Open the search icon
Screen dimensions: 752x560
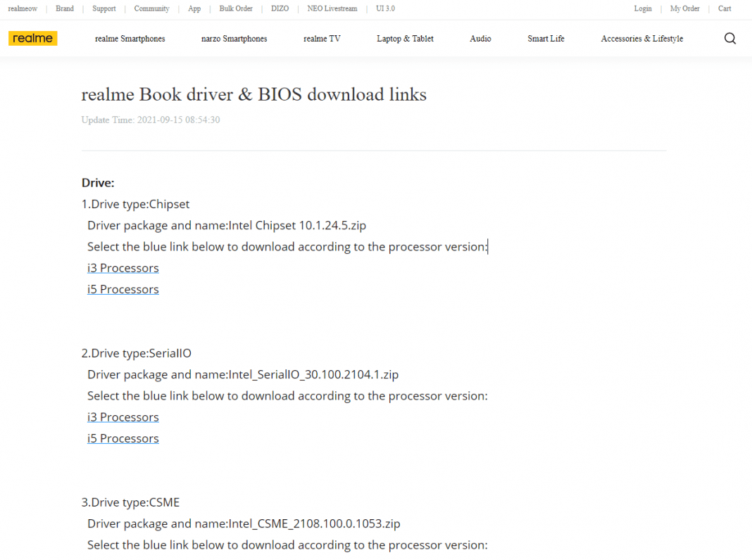[730, 39]
